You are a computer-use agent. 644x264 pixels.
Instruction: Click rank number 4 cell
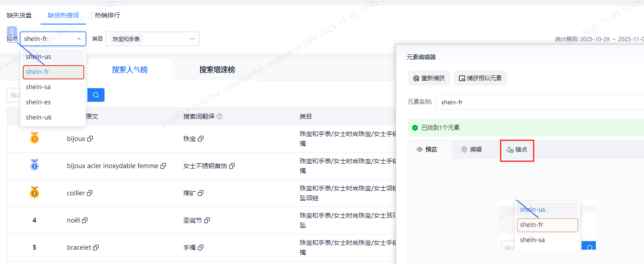tap(34, 220)
